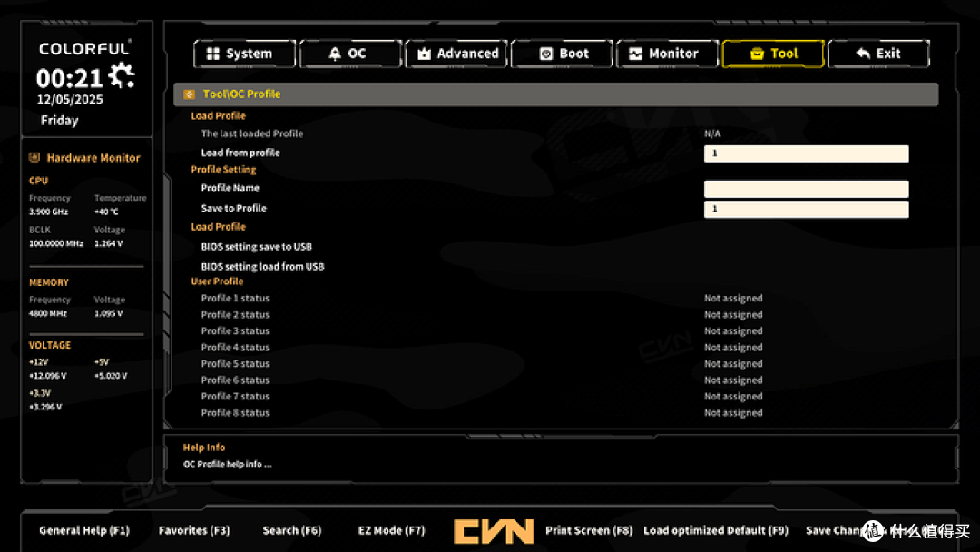Click the 00:21 clock display
Viewport: 980px width, 552px height.
pos(69,79)
